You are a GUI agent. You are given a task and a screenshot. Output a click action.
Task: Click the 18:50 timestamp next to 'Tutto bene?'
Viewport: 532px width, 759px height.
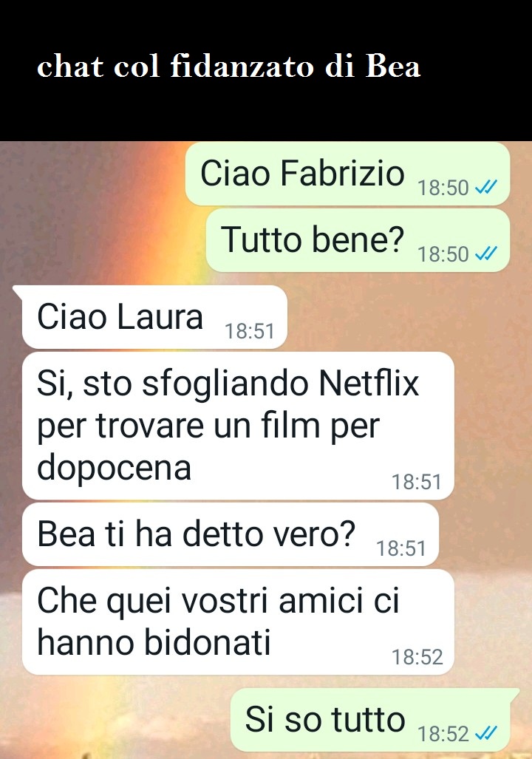(443, 254)
